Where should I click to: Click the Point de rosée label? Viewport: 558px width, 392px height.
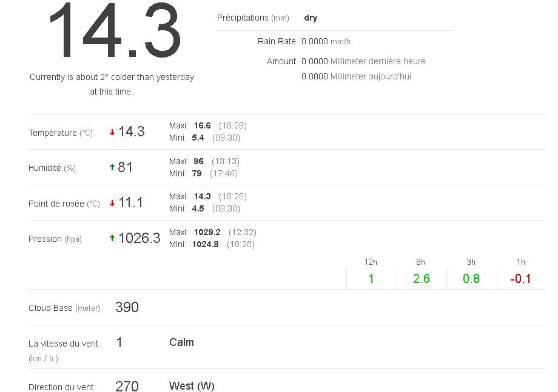[64, 204]
